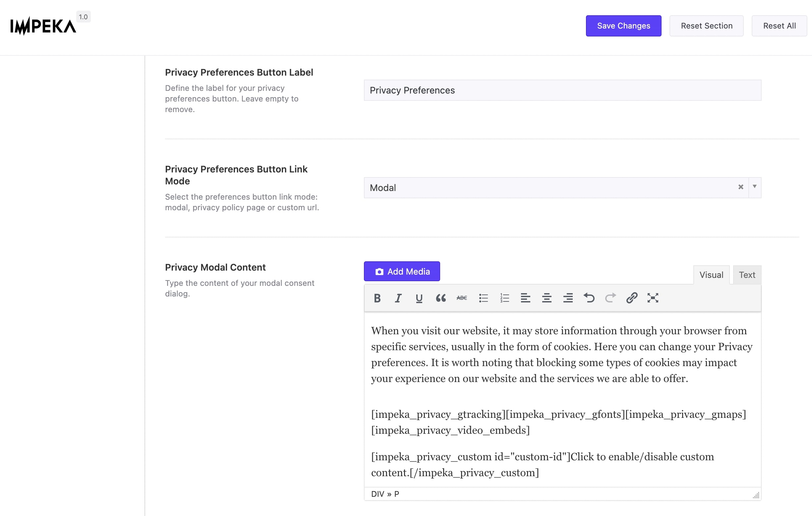Viewport: 812px width, 516px height.
Task: Apply strikethrough formatting
Action: pyautogui.click(x=462, y=298)
